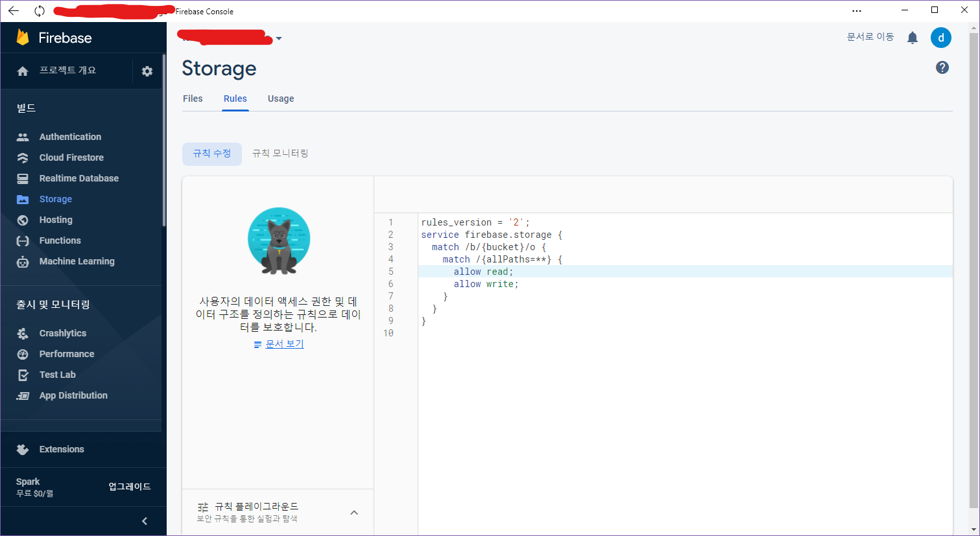Viewport: 980px width, 536px height.
Task: Click the Storage page heading
Action: click(219, 69)
